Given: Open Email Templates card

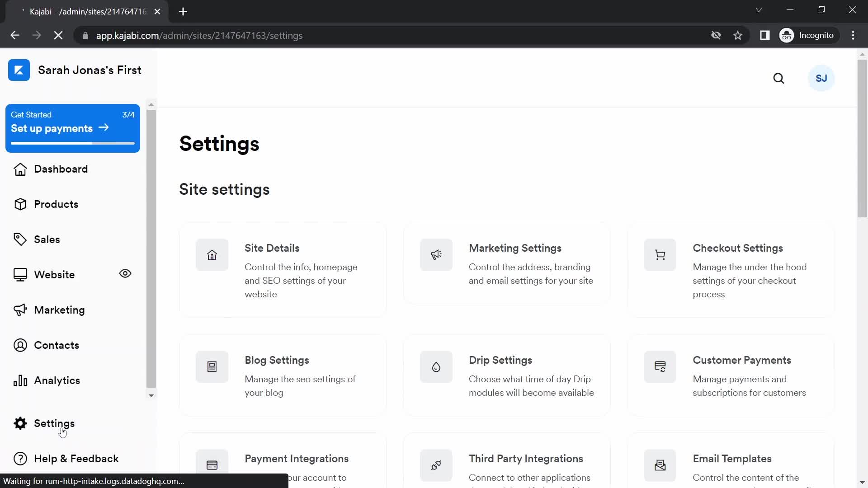Looking at the screenshot, I should point(731,460).
